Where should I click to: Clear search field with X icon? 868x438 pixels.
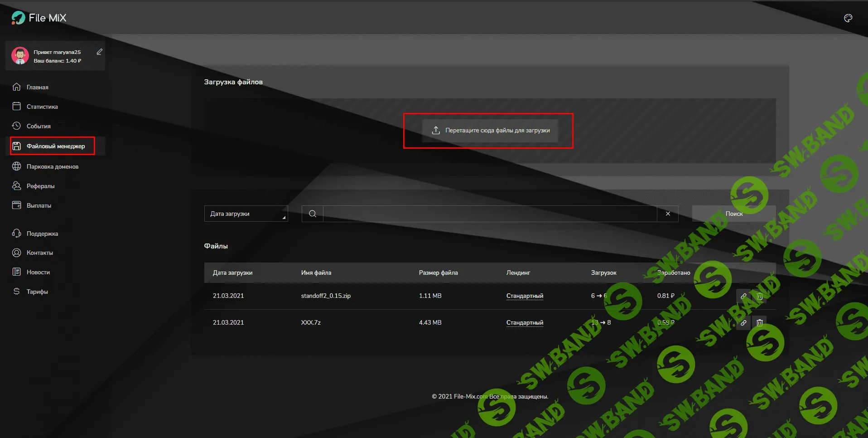coord(668,214)
